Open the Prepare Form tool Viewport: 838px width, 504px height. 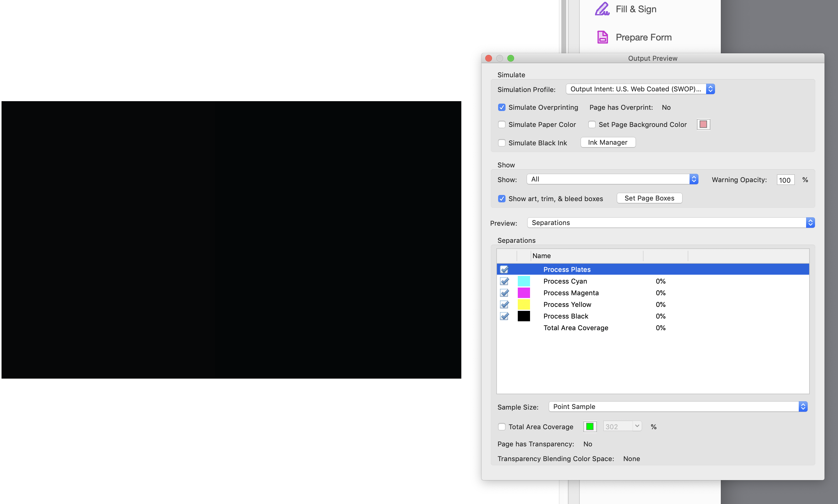point(643,37)
